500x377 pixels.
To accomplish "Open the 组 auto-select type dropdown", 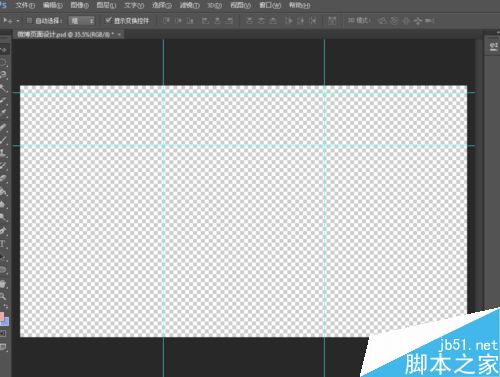I will tap(82, 21).
